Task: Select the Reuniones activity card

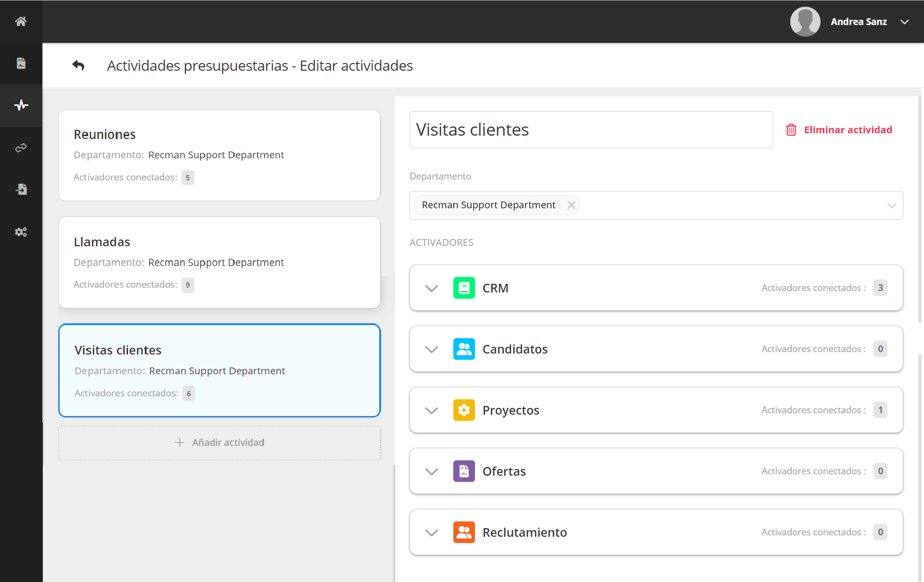Action: point(219,155)
